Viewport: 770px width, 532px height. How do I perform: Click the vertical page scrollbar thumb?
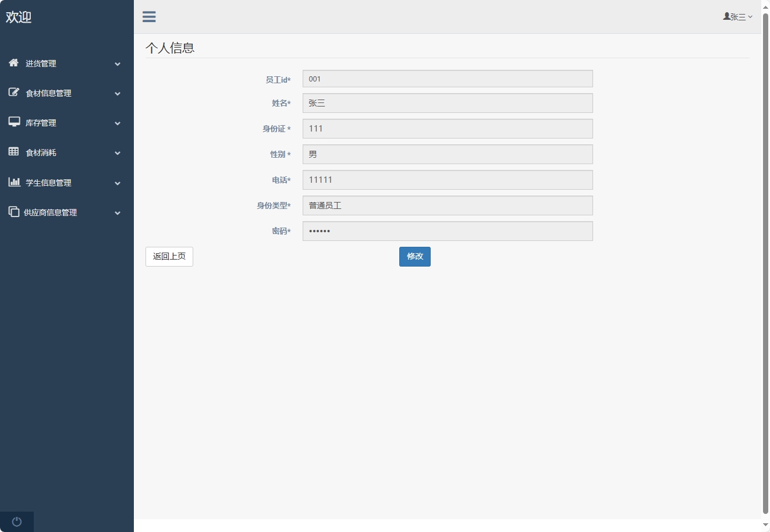765,263
